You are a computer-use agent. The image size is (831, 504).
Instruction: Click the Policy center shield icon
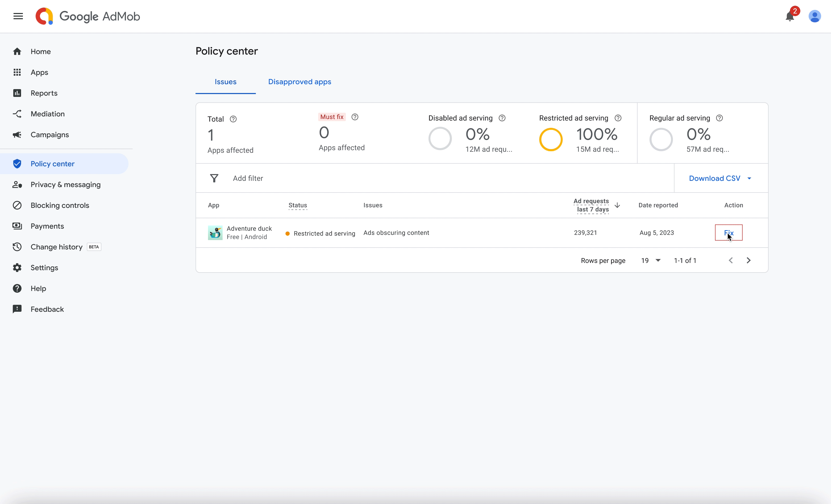click(x=17, y=164)
